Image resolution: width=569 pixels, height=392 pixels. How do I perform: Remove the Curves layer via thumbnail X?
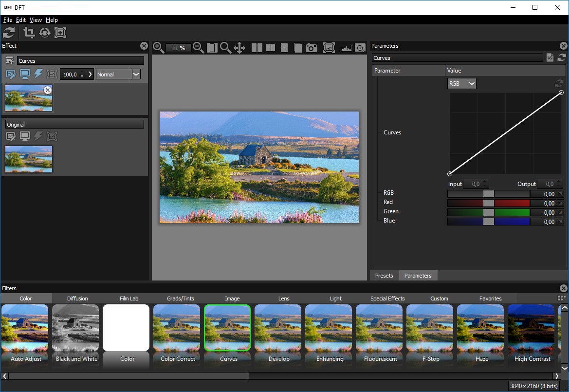tap(47, 90)
